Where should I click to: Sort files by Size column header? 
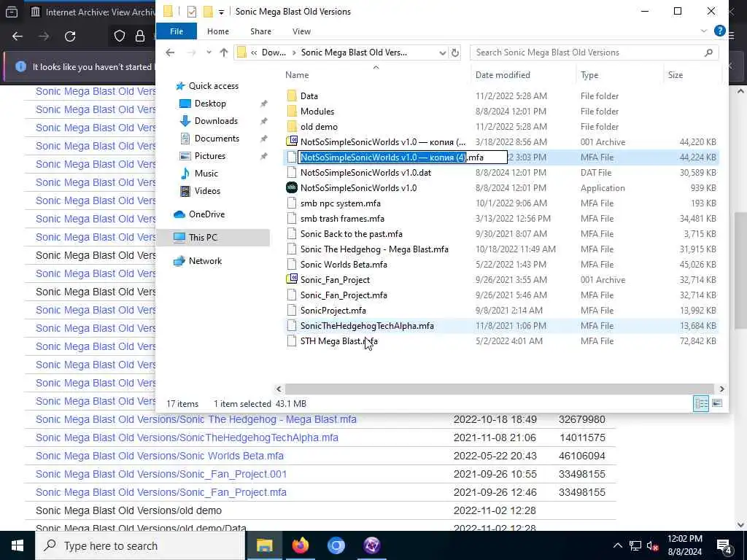click(x=691, y=75)
